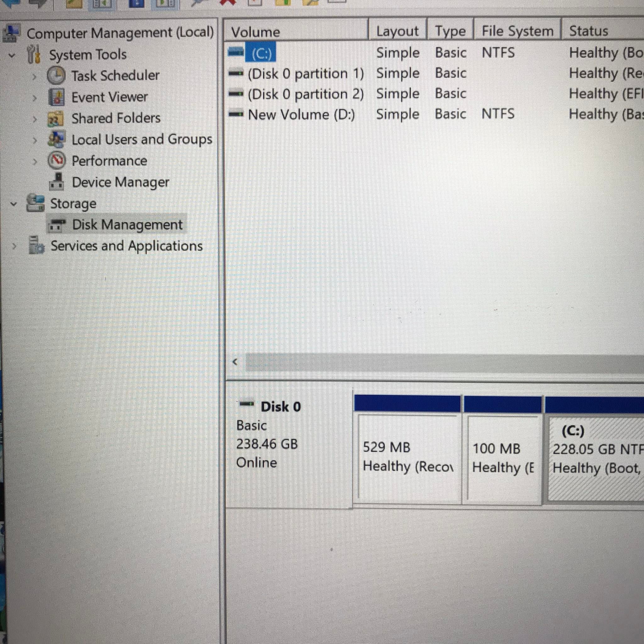
Task: Click the Task Scheduler clock icon
Action: coord(56,76)
